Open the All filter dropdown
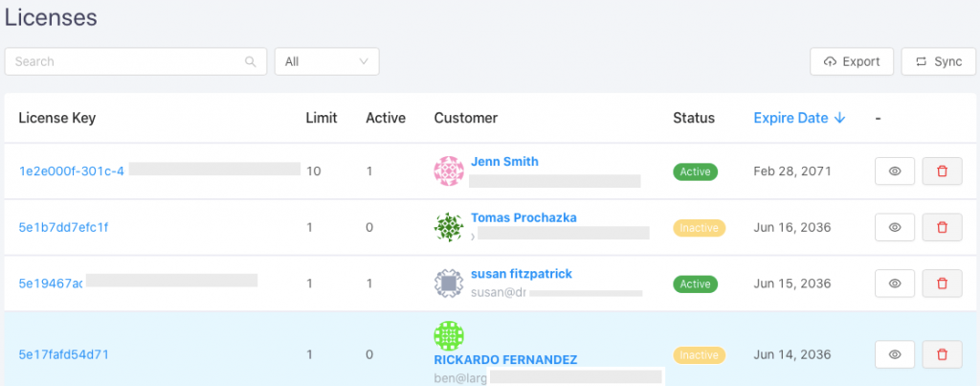980x386 pixels. (327, 61)
